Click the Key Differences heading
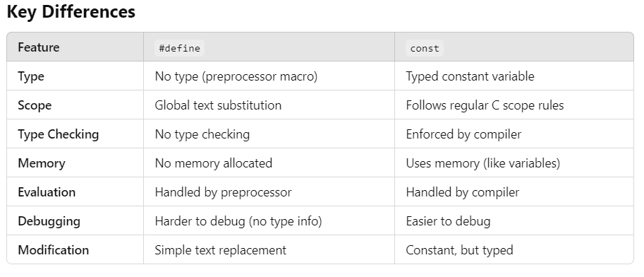Screen dimensions: 644x277 pyautogui.click(x=71, y=12)
